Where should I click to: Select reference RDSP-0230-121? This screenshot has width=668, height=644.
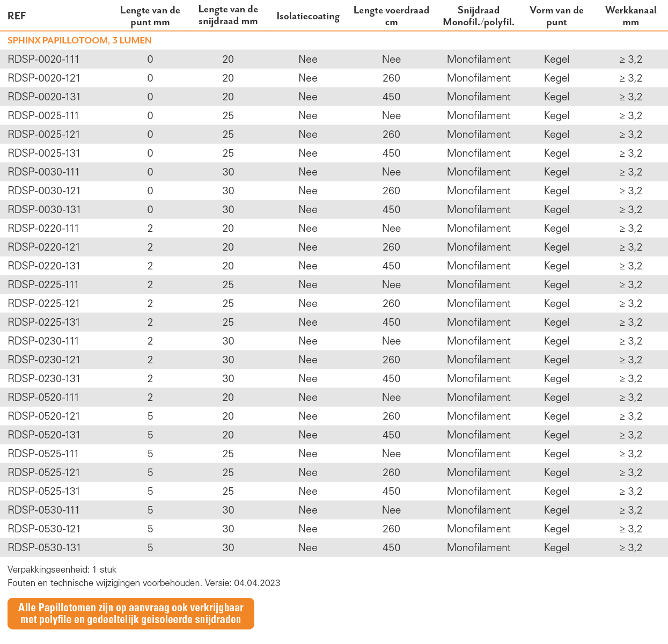coord(44,360)
